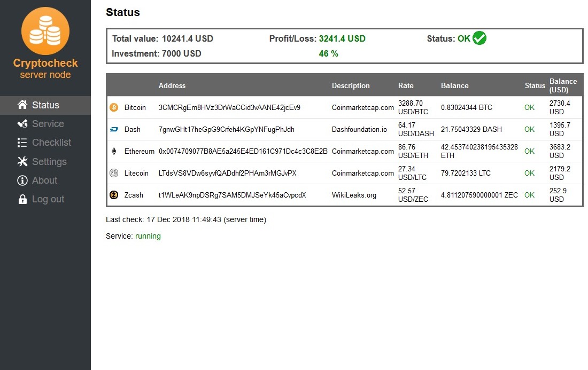Select Dash address 7gnwGHt17heGpG9Crfeh4KGpYNFugPhJdh
Screen dimensions: 588x370
click(x=227, y=130)
